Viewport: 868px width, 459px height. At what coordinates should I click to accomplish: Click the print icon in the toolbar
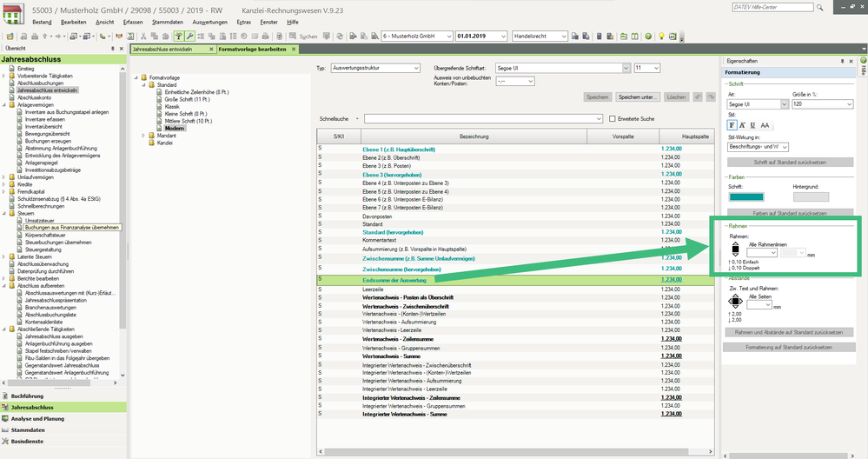tap(35, 36)
